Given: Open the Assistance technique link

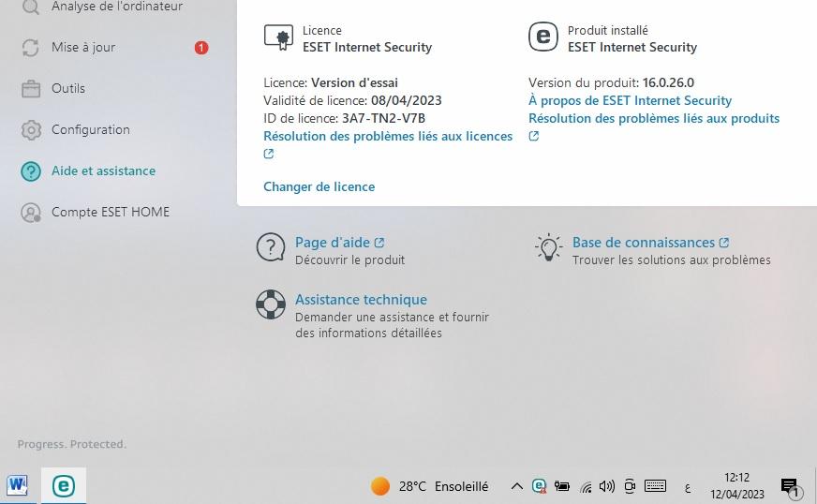Looking at the screenshot, I should tap(361, 300).
